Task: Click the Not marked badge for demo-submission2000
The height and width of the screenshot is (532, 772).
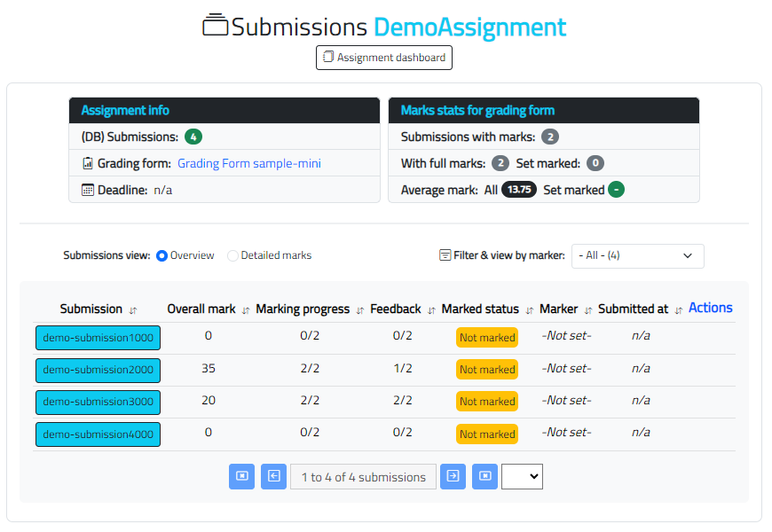Action: (x=486, y=369)
